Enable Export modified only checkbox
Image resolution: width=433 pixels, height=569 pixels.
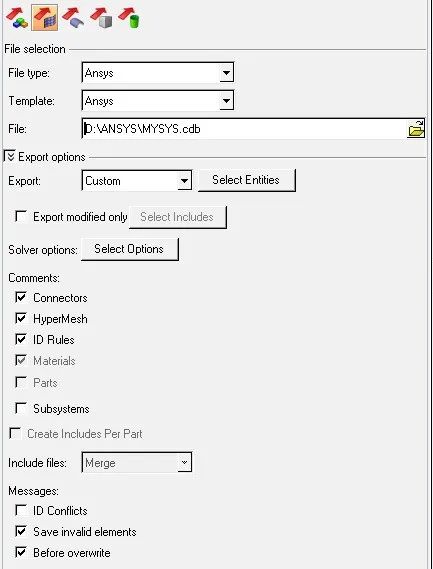click(21, 217)
